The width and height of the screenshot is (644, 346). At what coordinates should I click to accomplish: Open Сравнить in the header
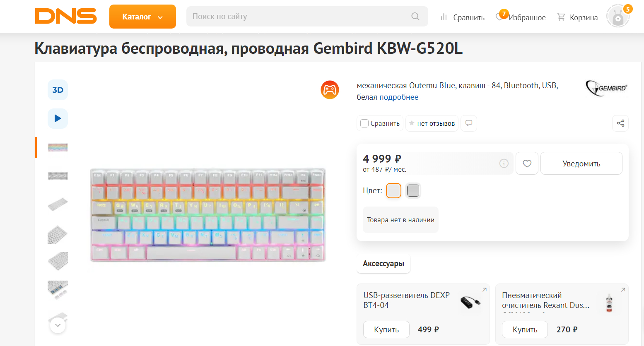(462, 17)
